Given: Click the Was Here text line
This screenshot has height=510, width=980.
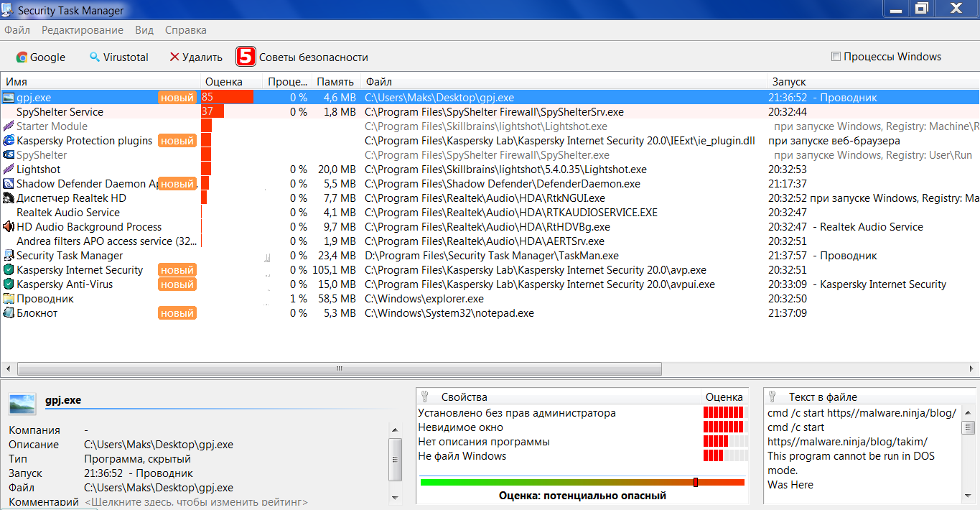Looking at the screenshot, I should point(790,485).
